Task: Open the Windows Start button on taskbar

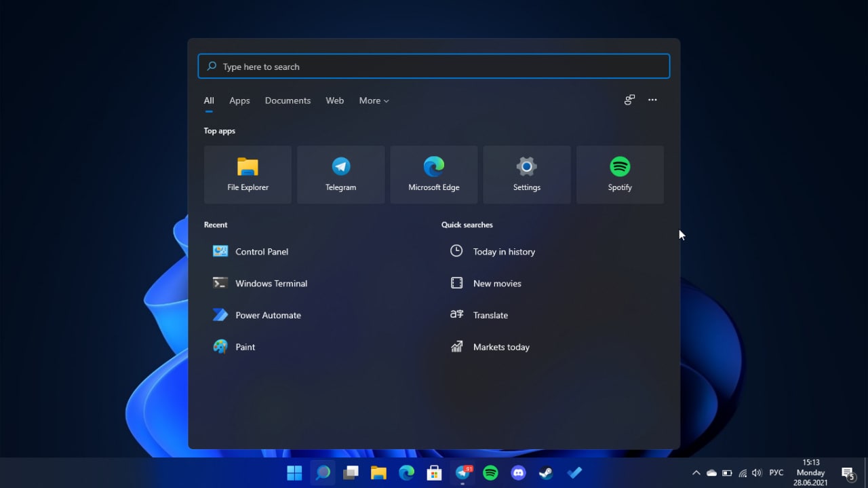Action: coord(294,473)
